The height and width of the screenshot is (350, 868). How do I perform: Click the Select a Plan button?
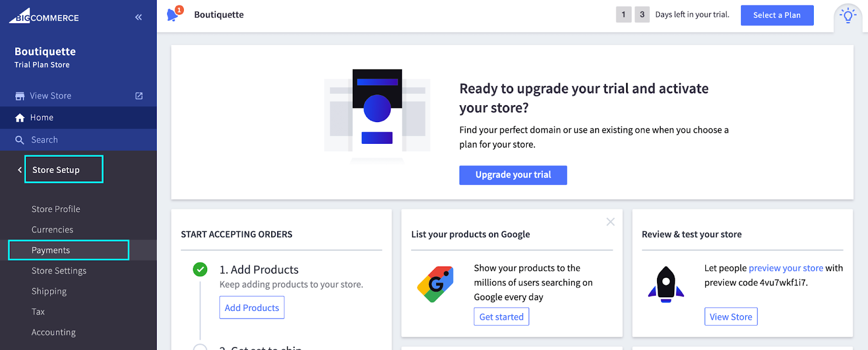(x=777, y=15)
